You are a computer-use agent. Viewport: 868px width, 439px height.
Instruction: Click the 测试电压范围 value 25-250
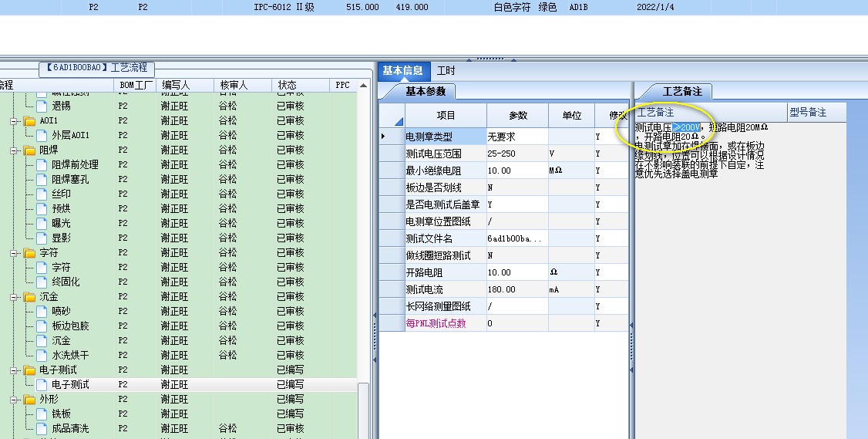517,154
